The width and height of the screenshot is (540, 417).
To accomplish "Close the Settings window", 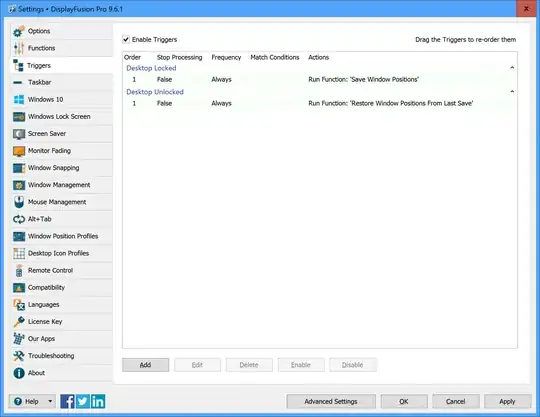I will click(527, 9).
